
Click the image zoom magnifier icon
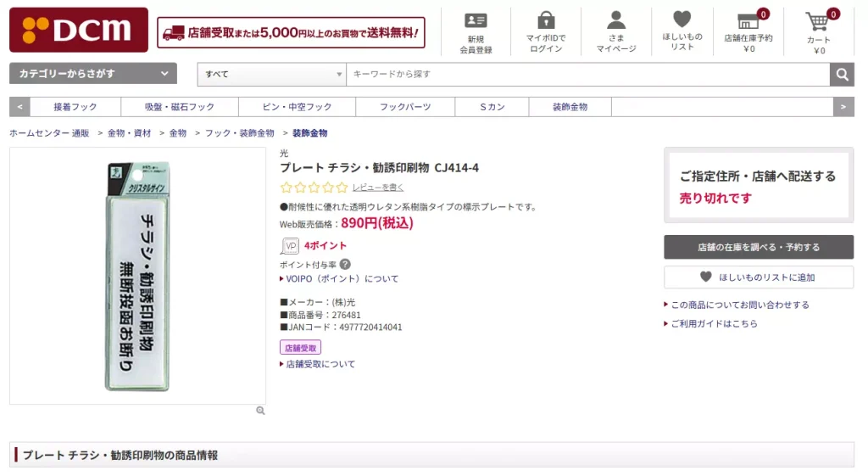tap(260, 411)
